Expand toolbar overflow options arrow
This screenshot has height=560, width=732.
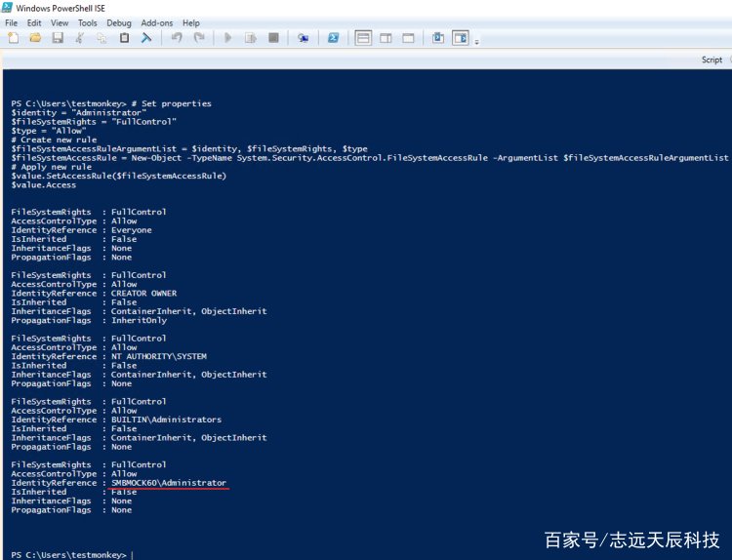[x=476, y=42]
